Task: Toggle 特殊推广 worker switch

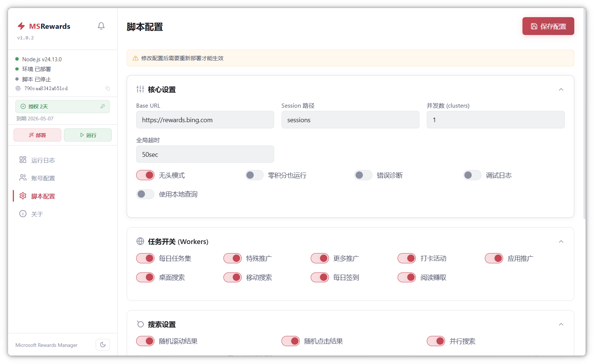Action: click(x=233, y=258)
